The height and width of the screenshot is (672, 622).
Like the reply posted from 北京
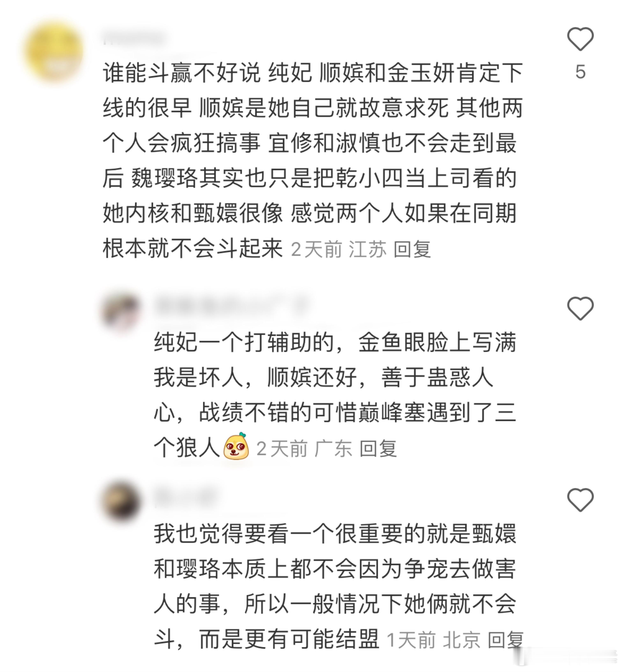coord(580,500)
